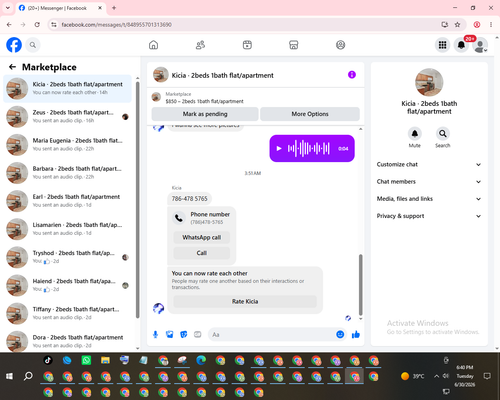Viewport: 500px width, 400px height.
Task: Open Zeus conversation in list
Action: pos(68,117)
